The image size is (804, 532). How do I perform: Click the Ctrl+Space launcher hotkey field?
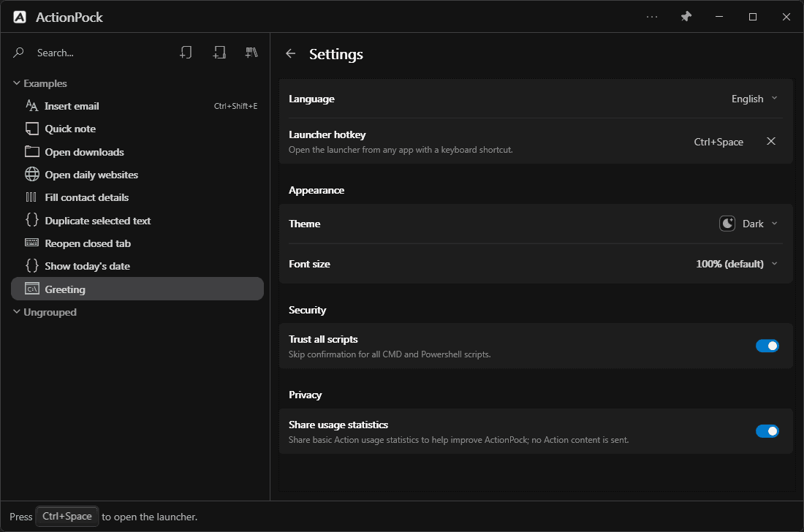tap(718, 142)
